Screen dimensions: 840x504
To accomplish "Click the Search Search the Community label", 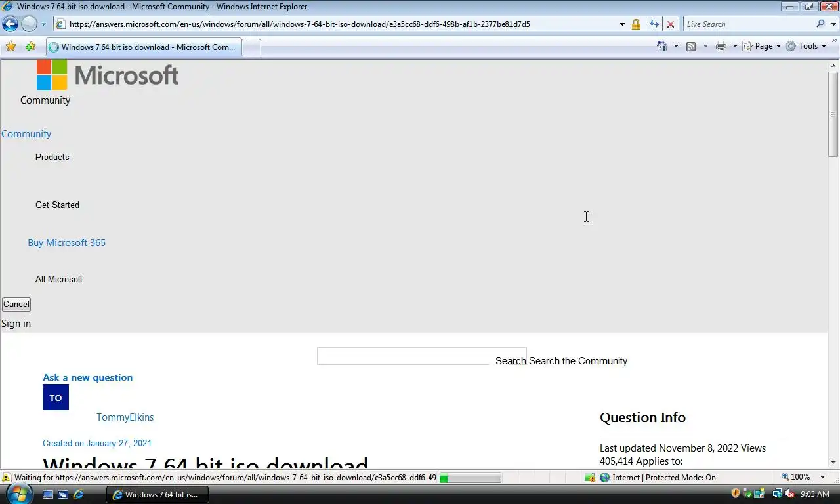I will (561, 361).
